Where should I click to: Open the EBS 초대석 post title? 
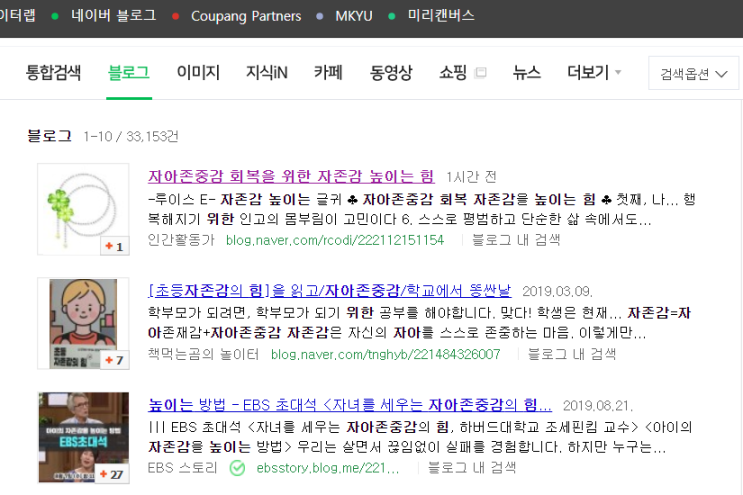(350, 405)
